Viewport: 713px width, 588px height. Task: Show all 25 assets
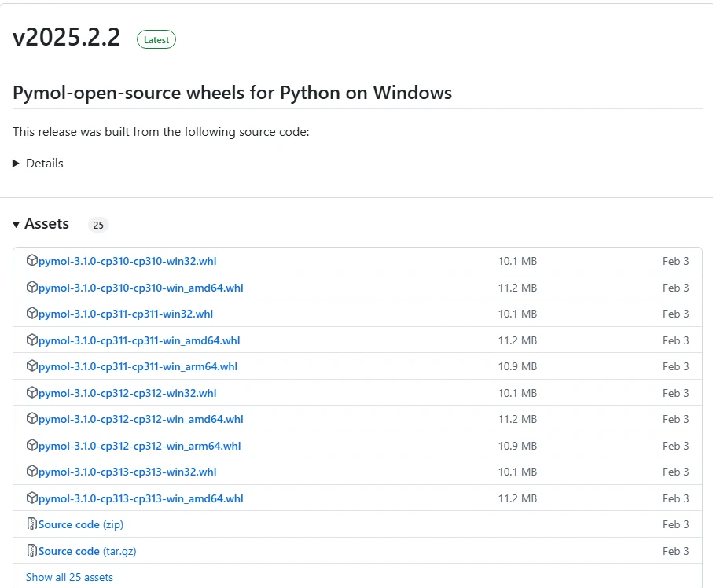[69, 577]
